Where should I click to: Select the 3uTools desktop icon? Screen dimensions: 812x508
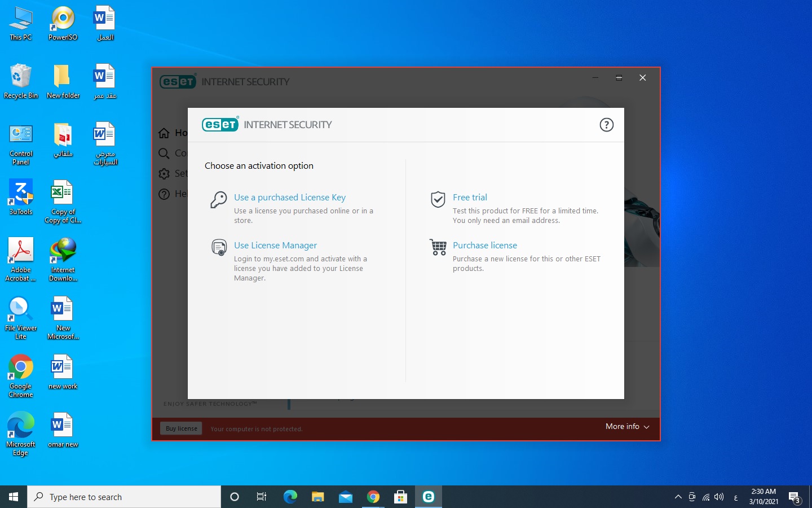click(21, 197)
